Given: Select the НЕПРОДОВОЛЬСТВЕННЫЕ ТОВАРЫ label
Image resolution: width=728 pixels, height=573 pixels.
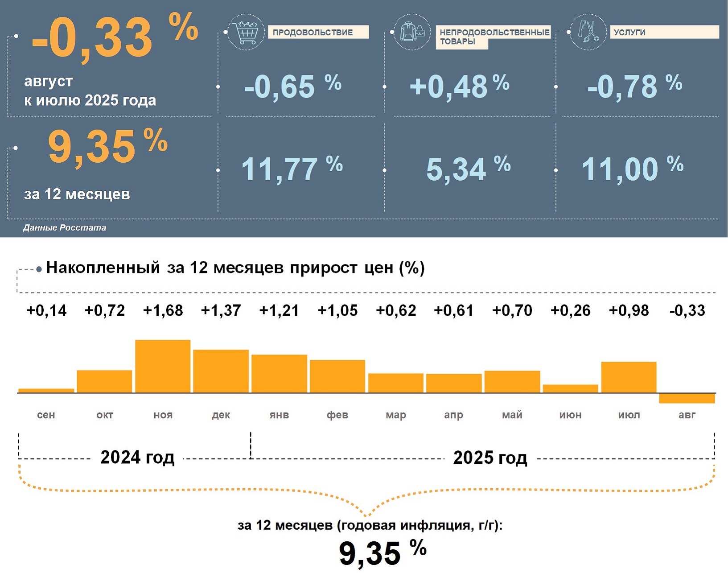Looking at the screenshot, I should 493,37.
